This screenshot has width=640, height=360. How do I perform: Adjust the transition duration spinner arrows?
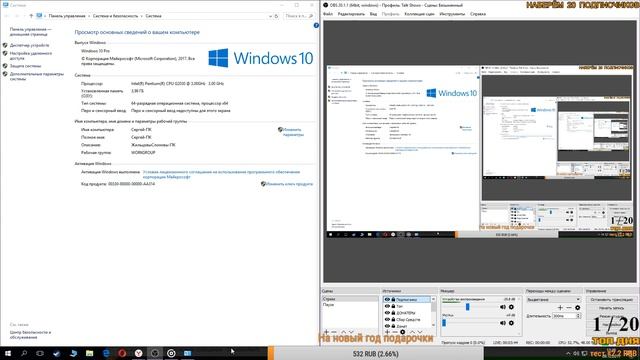point(578,316)
